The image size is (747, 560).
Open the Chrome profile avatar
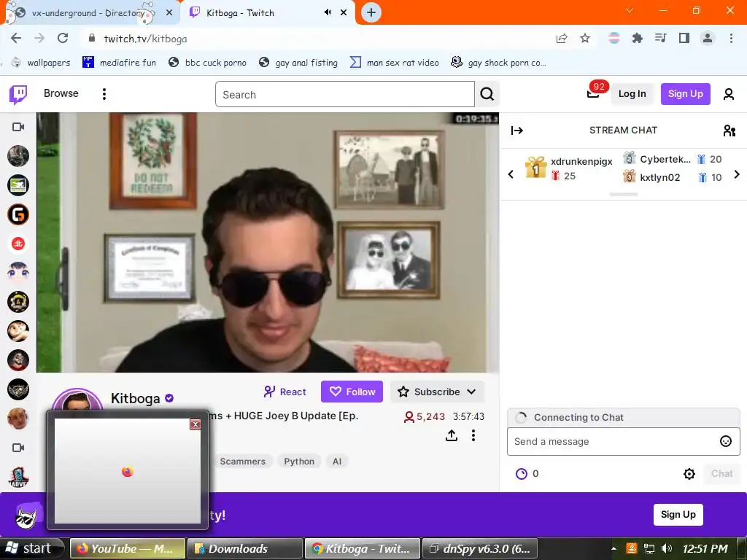(x=708, y=38)
